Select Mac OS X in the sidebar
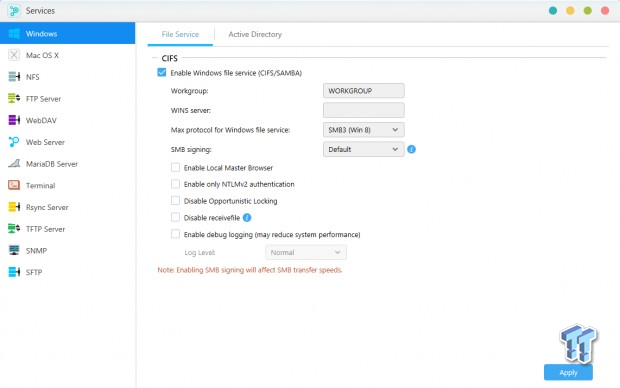This screenshot has width=620, height=388. click(x=68, y=55)
